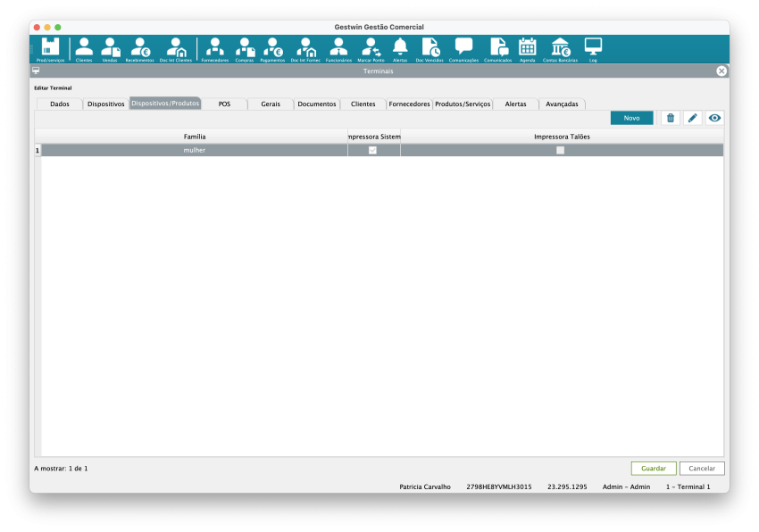
Task: Enable Impressora Talões checkbox for mulher
Action: (x=561, y=151)
